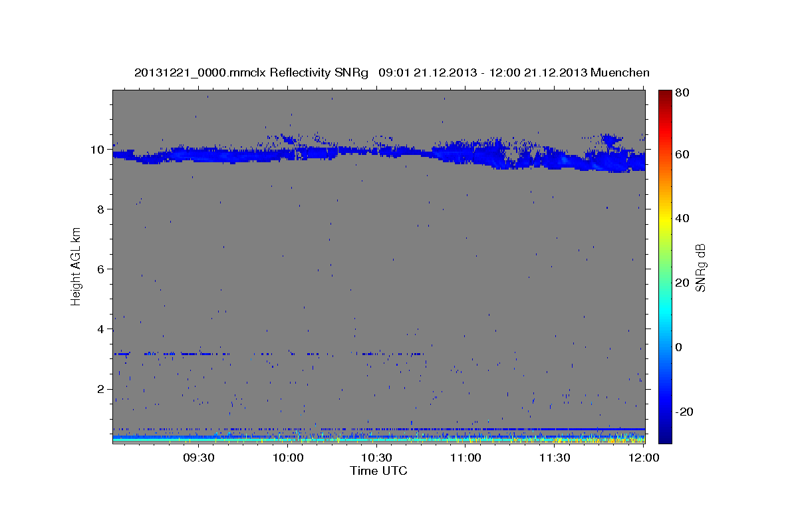798x532 pixels.
Task: Click the 09:30 time tick label
Action: point(198,458)
